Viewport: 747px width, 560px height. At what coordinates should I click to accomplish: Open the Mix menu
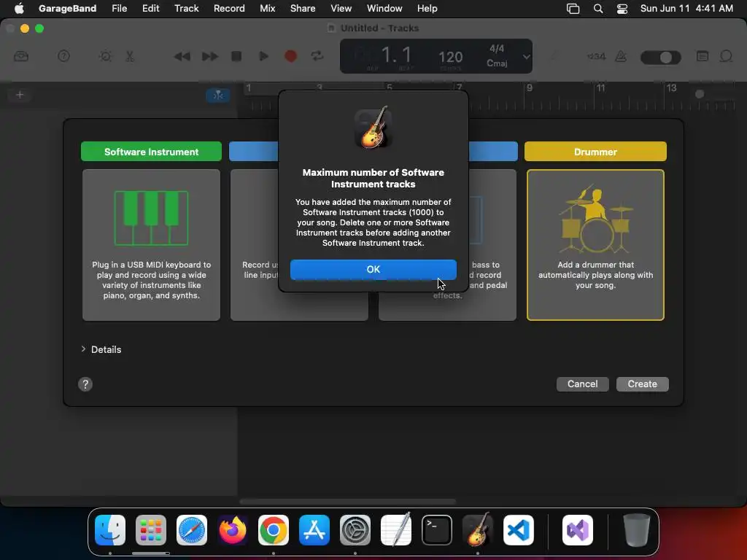point(267,8)
